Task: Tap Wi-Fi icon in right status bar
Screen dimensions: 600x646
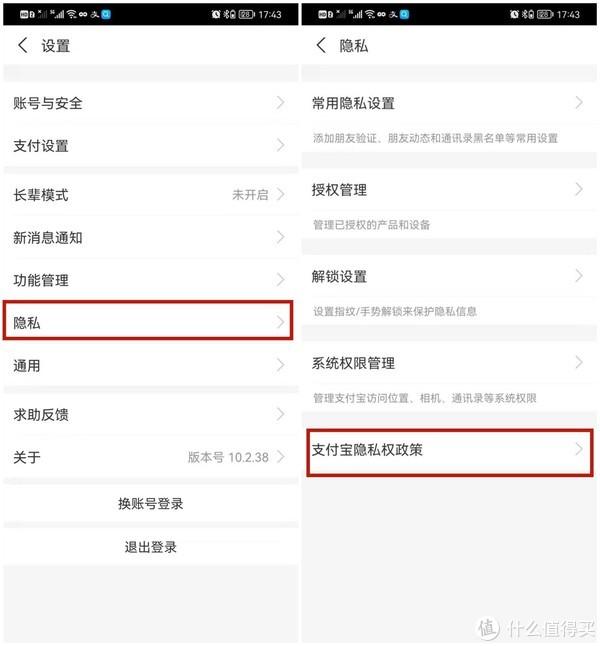Action: (370, 14)
